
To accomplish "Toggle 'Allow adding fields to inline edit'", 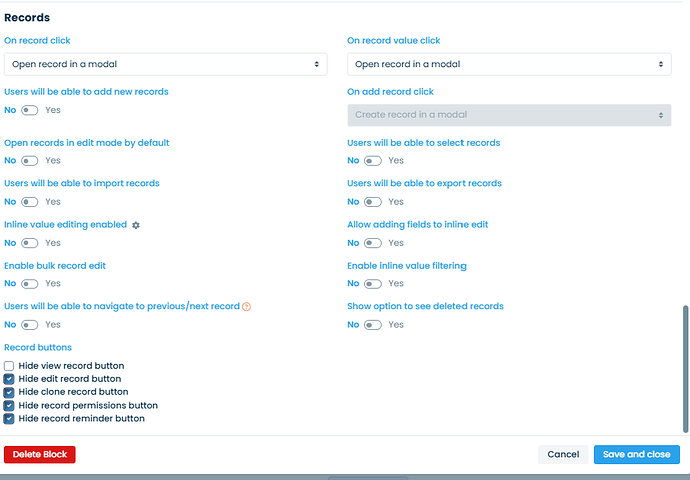I will click(373, 243).
